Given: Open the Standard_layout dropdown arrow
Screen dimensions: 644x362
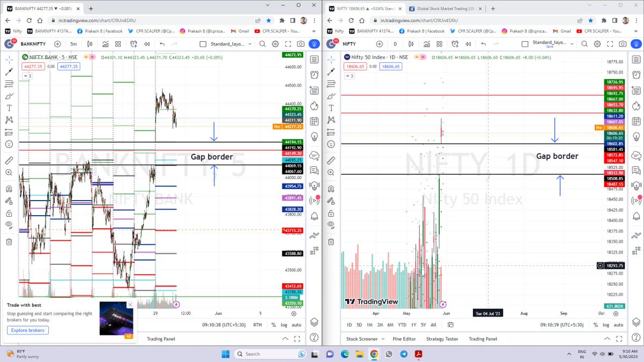Looking at the screenshot, I should tap(250, 44).
